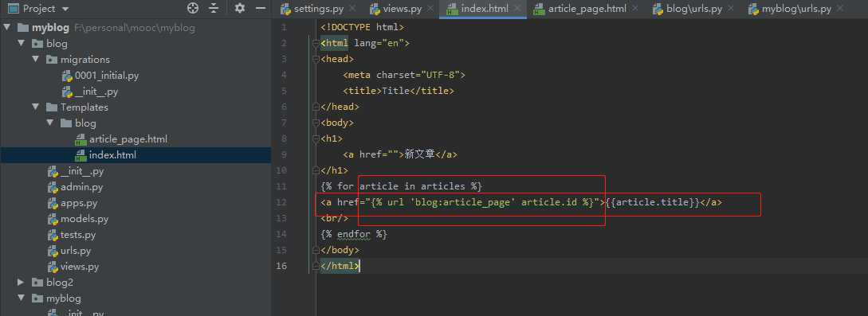Close the index.html tab
Viewport: 868px width, 316px height.
[x=517, y=9]
